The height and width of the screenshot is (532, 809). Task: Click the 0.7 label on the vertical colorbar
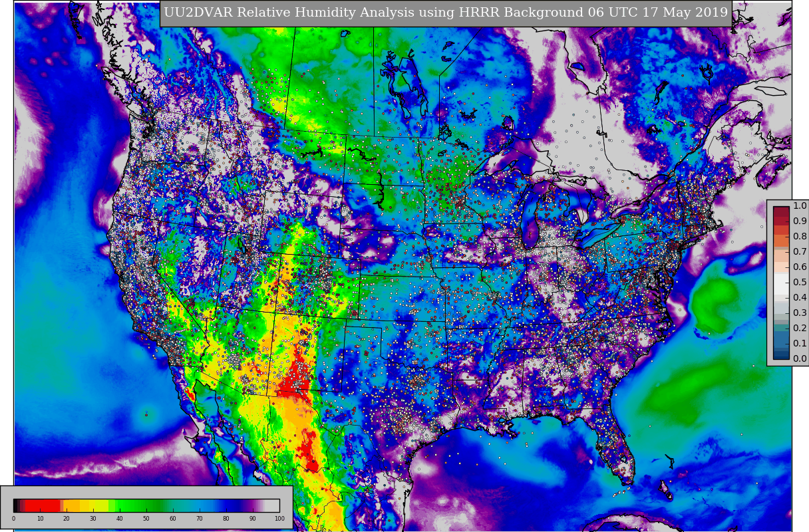click(x=800, y=252)
